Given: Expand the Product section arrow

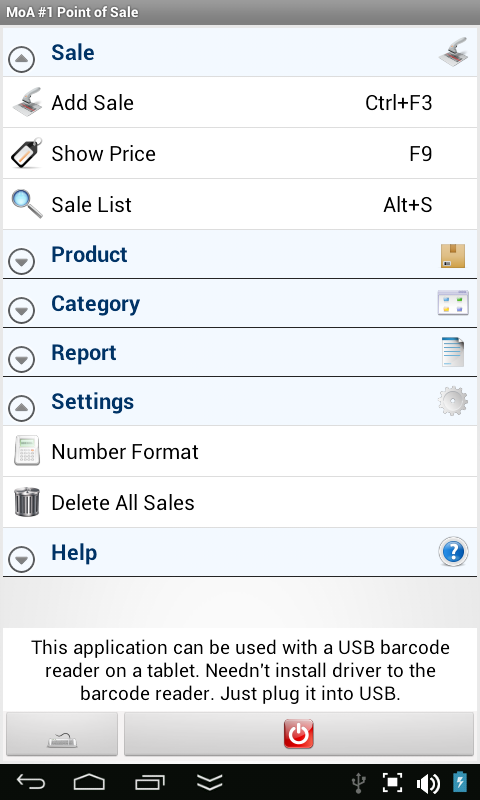Looking at the screenshot, I should click(22, 262).
